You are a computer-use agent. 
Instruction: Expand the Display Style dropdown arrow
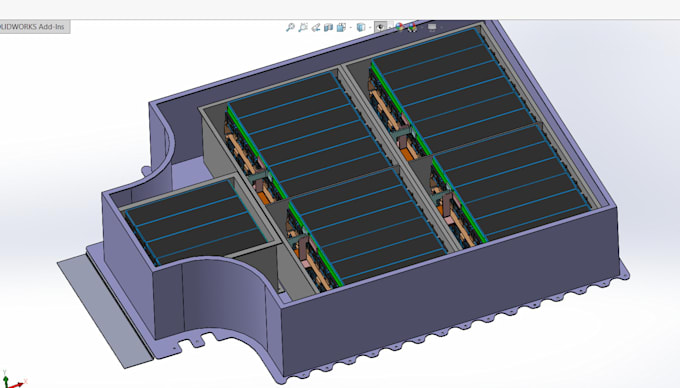370,27
